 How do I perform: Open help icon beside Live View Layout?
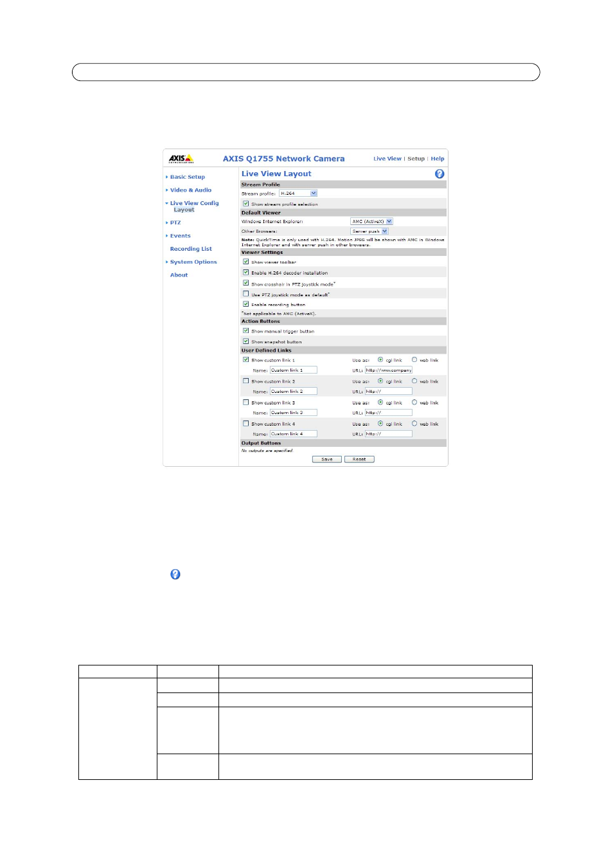(x=440, y=174)
